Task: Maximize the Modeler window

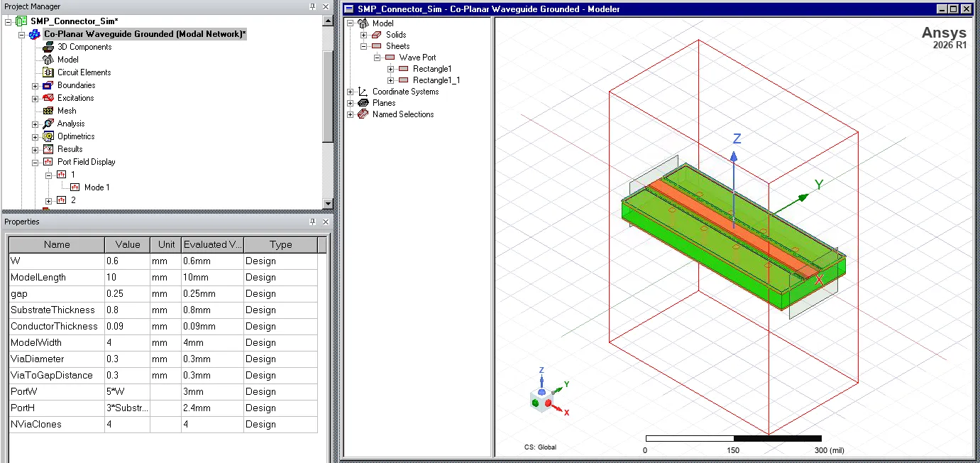Action: coord(953,9)
